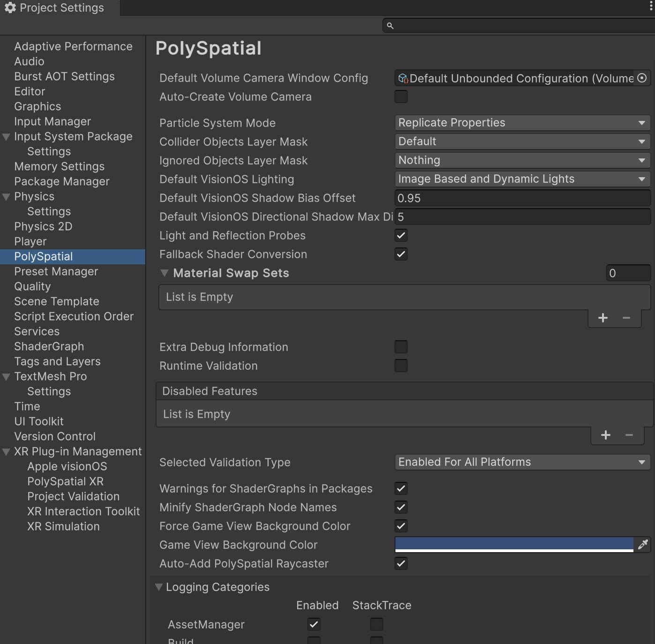The width and height of the screenshot is (655, 644).
Task: Click the Game View Background Color swatch
Action: tap(513, 545)
